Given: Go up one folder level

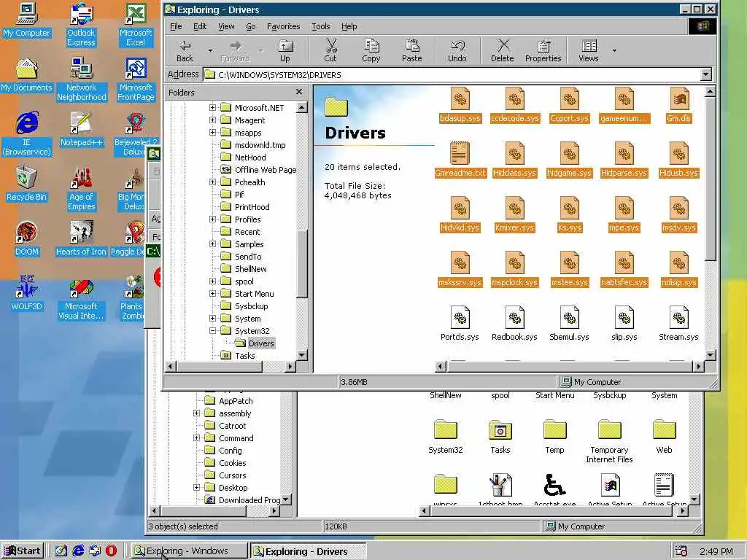Looking at the screenshot, I should [285, 51].
